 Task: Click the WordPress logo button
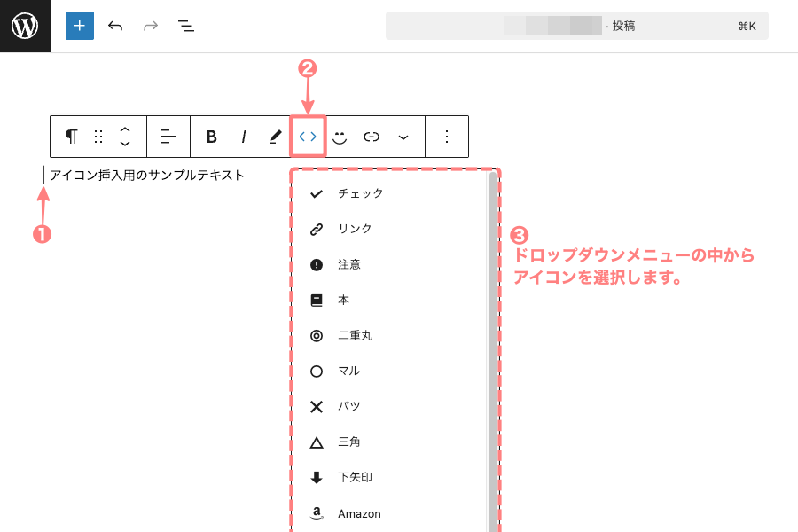[x=26, y=26]
